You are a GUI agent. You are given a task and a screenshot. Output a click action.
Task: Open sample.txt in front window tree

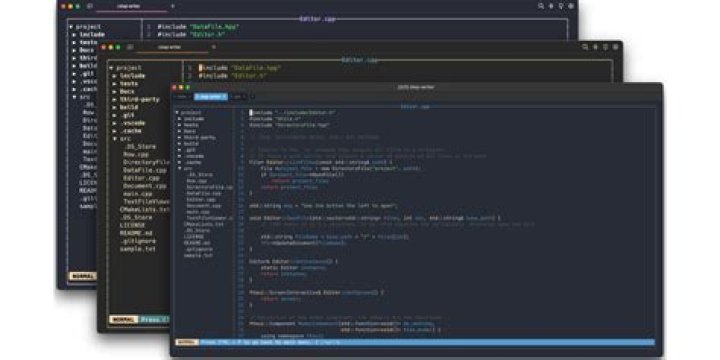198,255
